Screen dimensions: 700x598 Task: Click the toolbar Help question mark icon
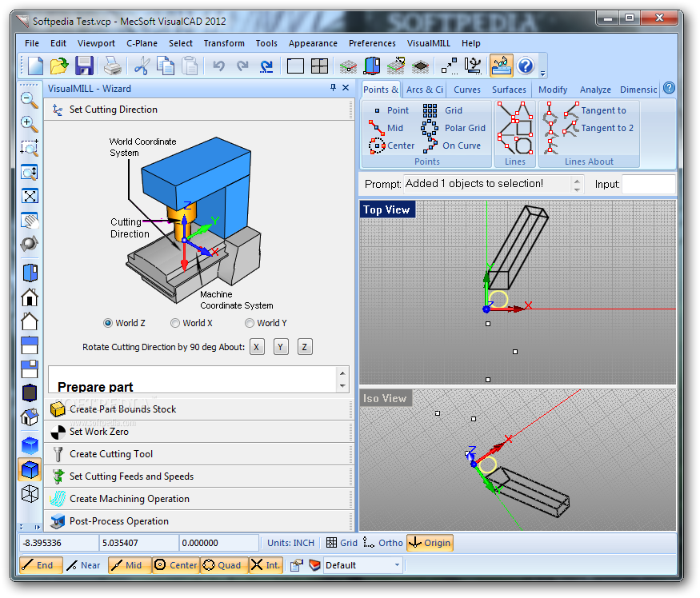click(x=526, y=66)
